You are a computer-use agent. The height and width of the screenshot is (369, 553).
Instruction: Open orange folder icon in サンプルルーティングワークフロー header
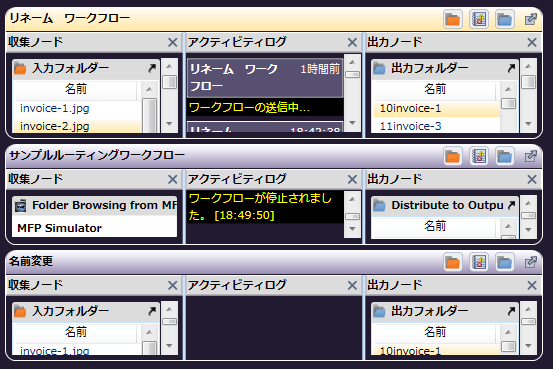(x=452, y=156)
